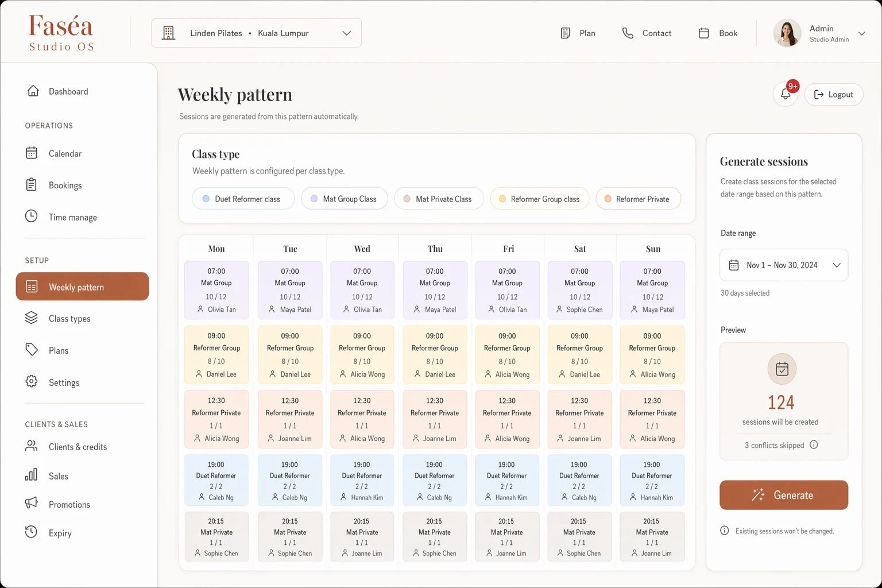Click the Class types layers icon
This screenshot has height=588, width=882.
pos(32,318)
